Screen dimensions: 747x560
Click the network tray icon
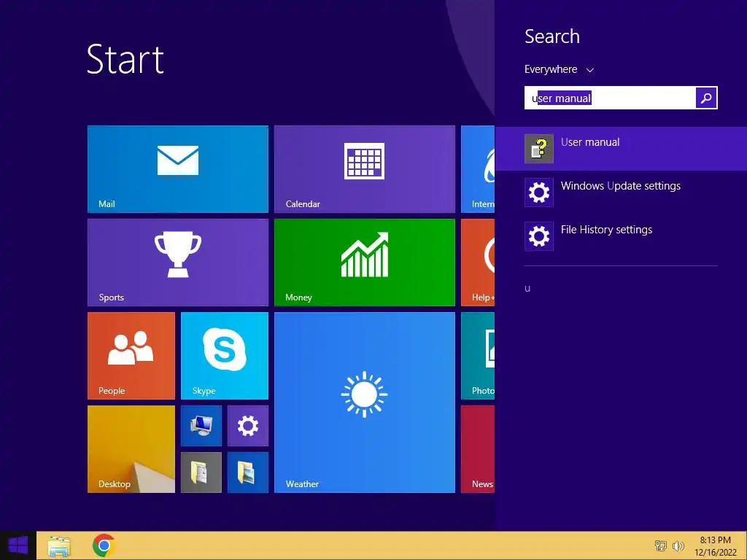click(x=661, y=545)
